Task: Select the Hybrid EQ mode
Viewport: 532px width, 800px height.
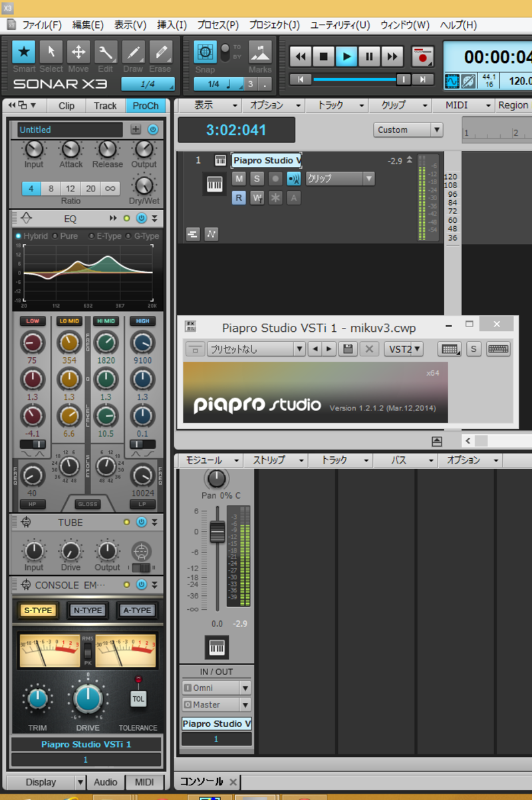Action: [x=31, y=236]
